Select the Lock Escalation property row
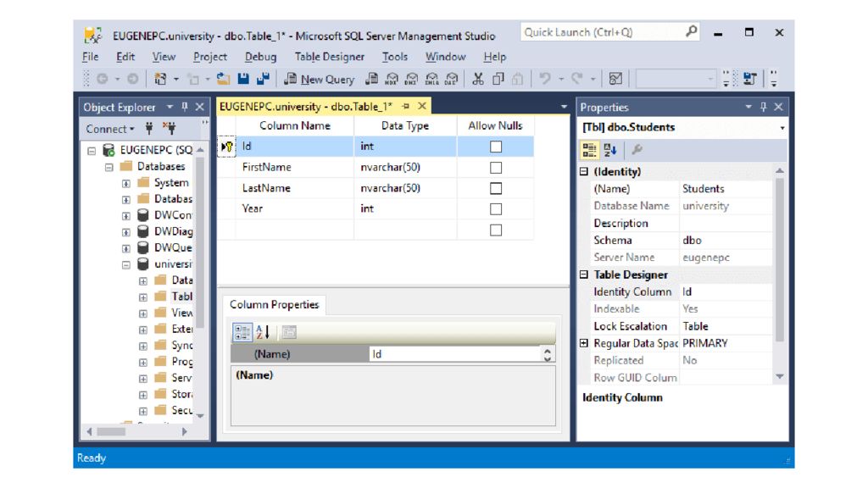 tap(676, 326)
